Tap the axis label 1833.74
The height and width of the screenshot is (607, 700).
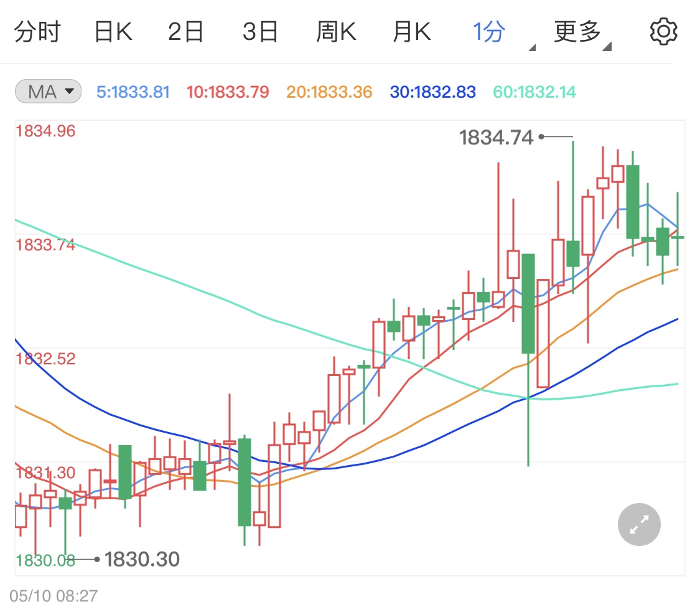tap(45, 245)
